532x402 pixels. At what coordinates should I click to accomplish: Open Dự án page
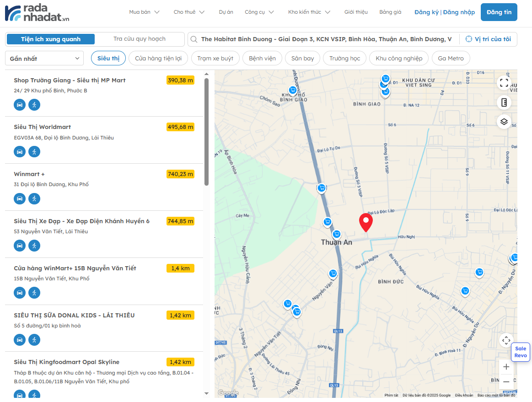point(226,12)
